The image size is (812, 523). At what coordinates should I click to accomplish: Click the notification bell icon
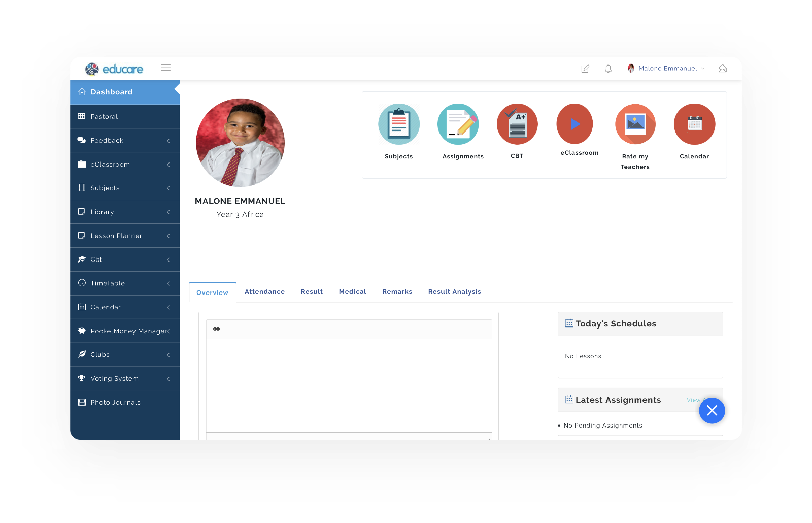coord(608,69)
